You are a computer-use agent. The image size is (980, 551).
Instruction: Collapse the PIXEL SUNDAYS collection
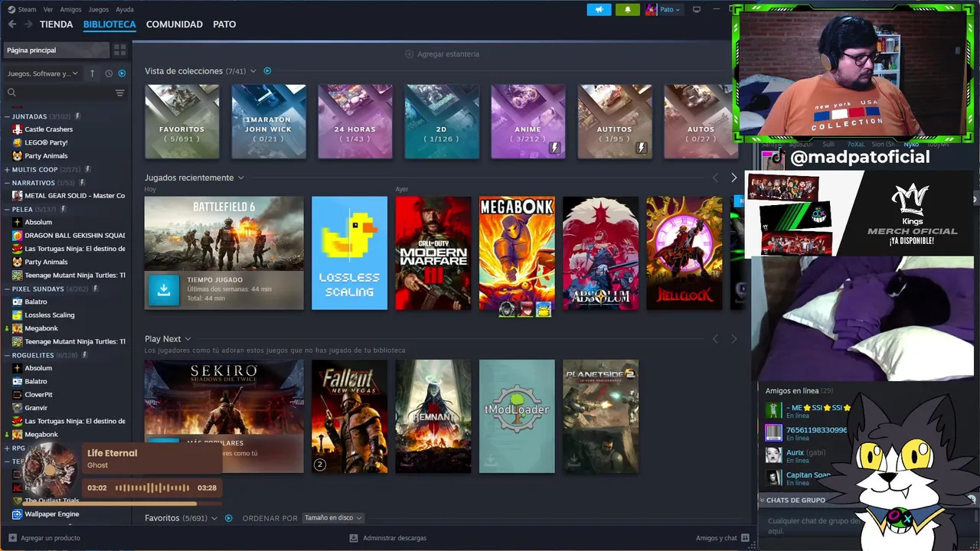[x=7, y=289]
